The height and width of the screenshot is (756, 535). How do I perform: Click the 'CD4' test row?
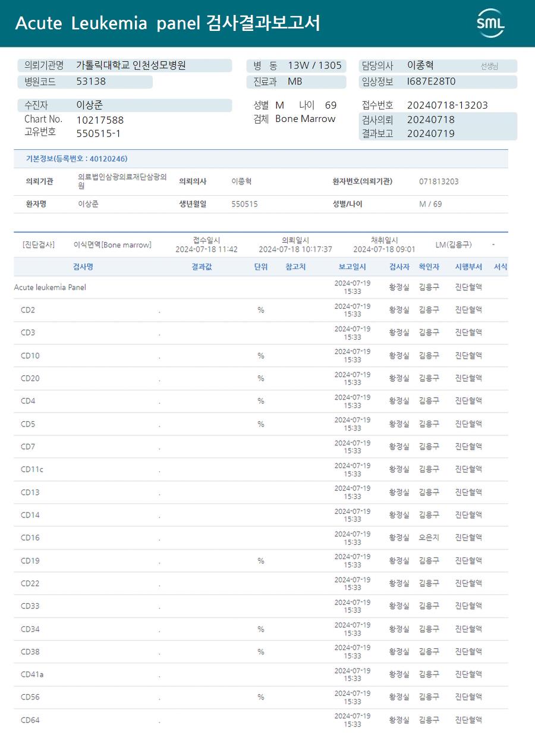(261, 401)
